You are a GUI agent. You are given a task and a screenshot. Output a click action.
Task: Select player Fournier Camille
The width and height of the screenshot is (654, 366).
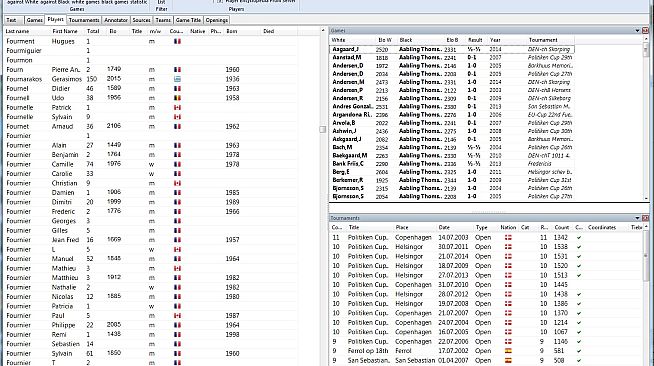tap(150, 164)
